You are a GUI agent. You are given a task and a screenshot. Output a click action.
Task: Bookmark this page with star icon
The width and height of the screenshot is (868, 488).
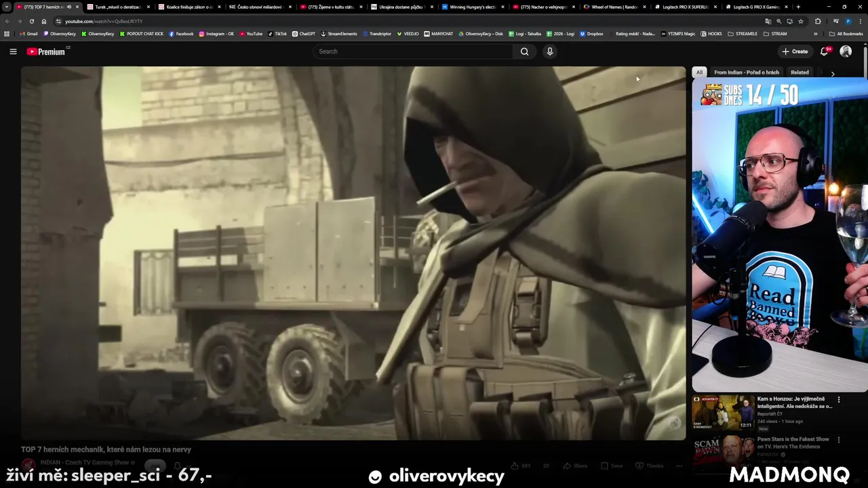point(801,21)
